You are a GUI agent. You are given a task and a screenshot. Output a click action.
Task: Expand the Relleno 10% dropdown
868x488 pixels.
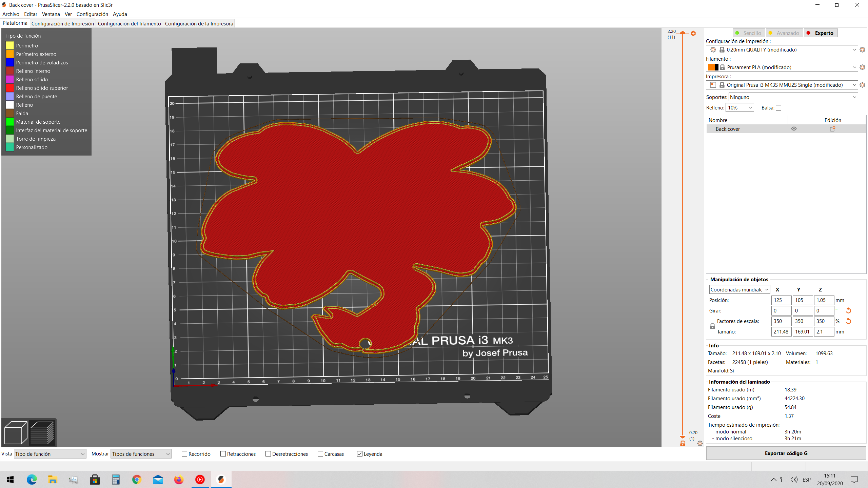click(739, 108)
